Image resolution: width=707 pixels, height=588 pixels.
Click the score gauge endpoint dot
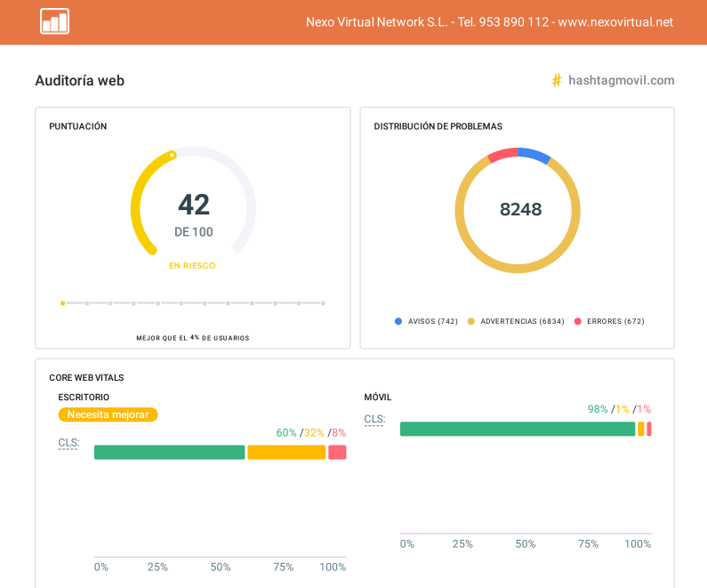[172, 156]
